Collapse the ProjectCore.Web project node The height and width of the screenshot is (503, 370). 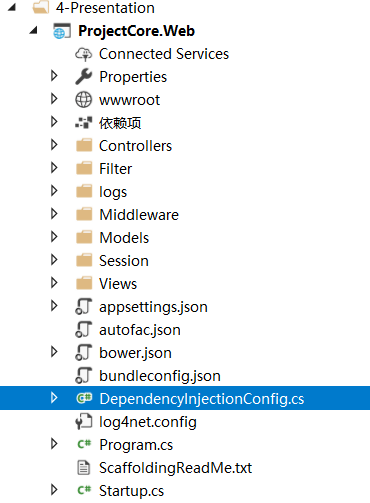(x=33, y=30)
